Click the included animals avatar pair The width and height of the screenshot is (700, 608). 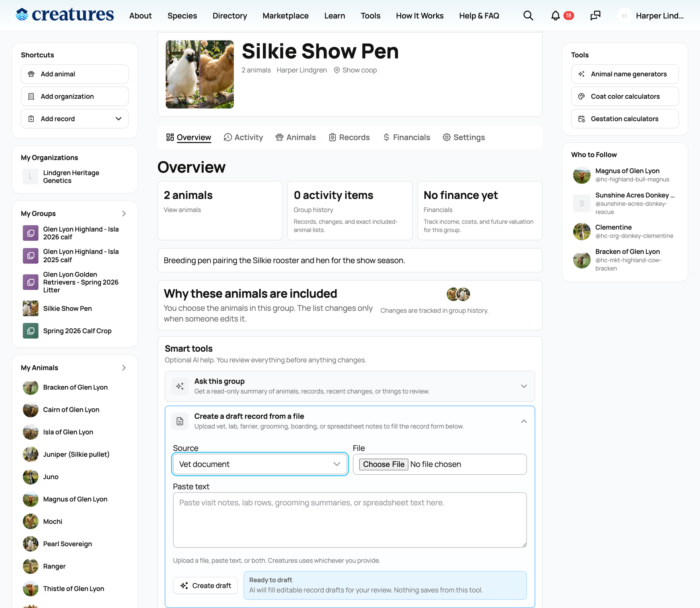coord(458,294)
